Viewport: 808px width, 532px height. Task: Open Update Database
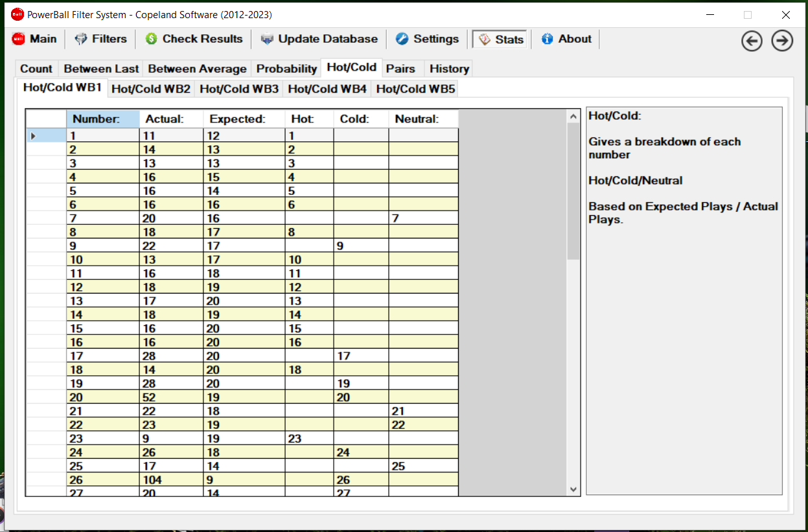[x=319, y=39]
